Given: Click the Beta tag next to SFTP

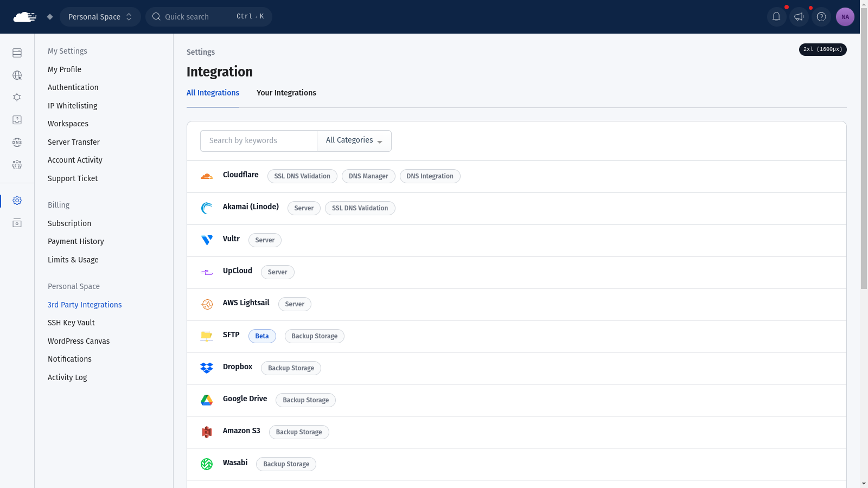Looking at the screenshot, I should point(262,336).
